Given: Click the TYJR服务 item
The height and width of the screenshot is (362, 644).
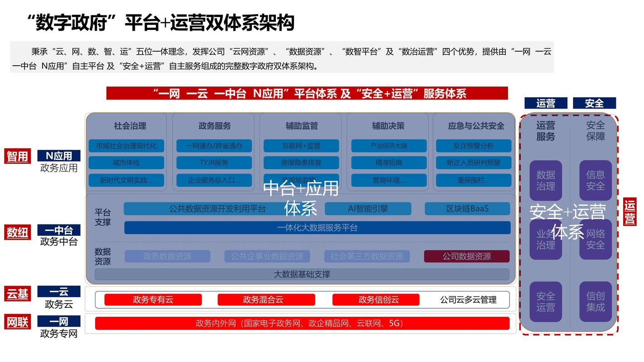Looking at the screenshot, I should [214, 162].
